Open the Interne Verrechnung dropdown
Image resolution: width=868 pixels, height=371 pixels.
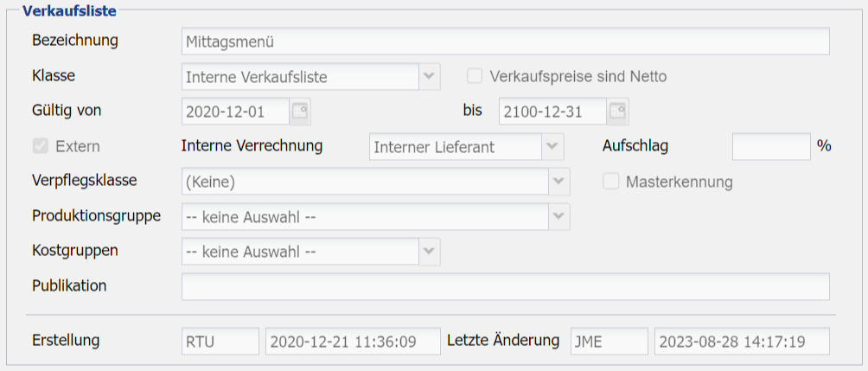553,146
